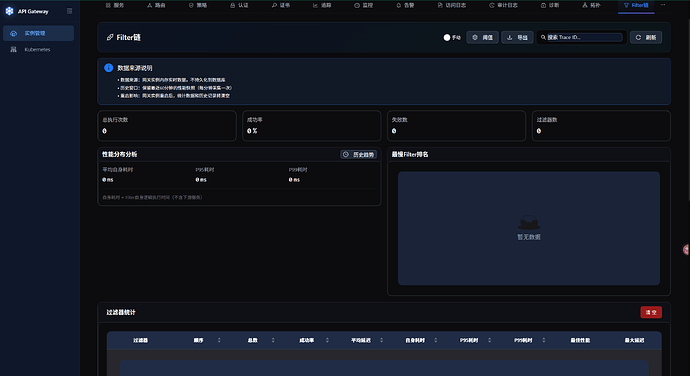690x376 pixels.
Task: Open the 路由 tab
Action: 156,5
